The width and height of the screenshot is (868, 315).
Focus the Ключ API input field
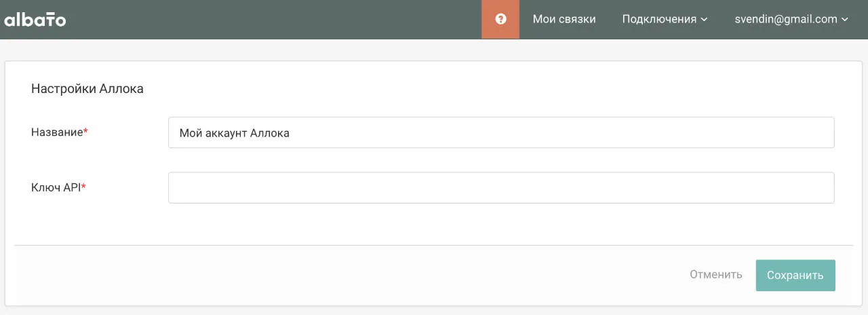click(501, 187)
